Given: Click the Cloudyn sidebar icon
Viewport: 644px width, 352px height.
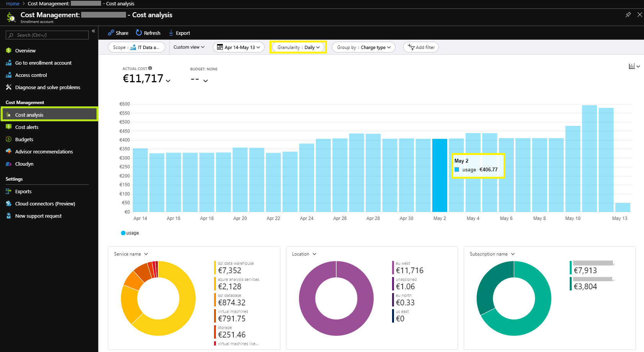Looking at the screenshot, I should coord(8,164).
